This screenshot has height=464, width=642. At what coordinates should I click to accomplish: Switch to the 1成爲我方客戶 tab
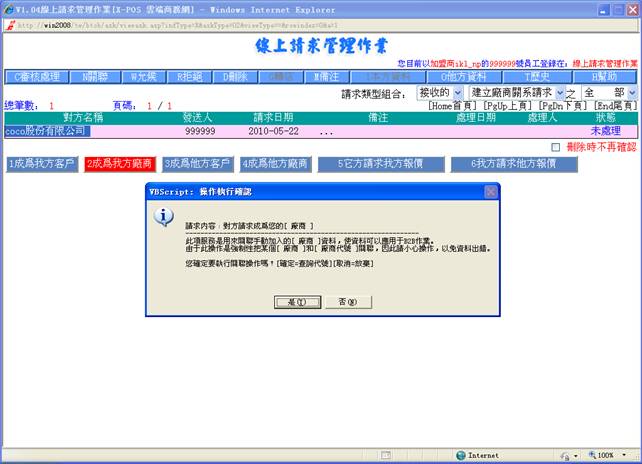tap(41, 164)
